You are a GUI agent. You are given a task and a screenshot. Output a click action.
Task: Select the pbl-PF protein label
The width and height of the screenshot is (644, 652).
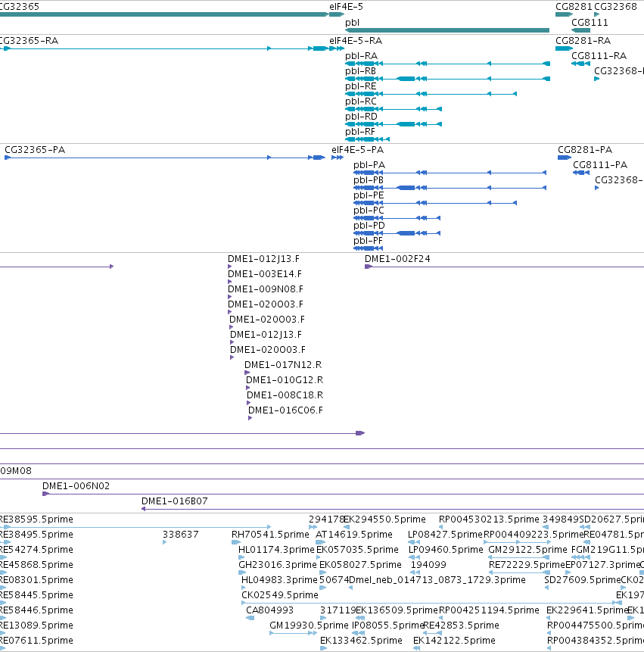pos(368,241)
